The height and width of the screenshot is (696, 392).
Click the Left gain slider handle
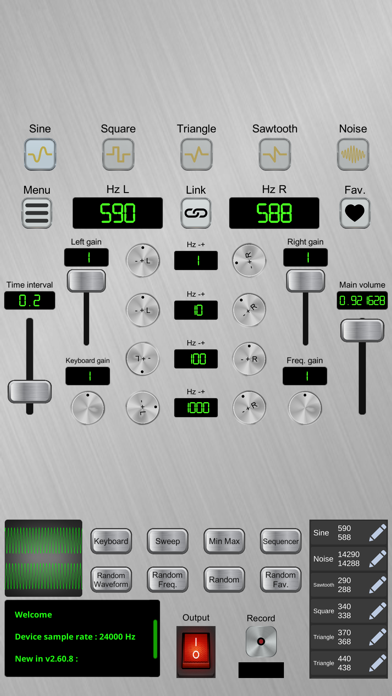click(86, 281)
